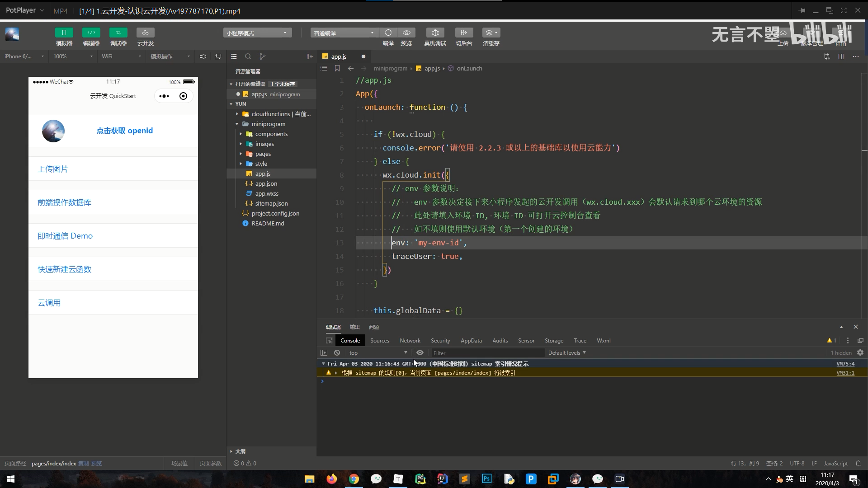Toggle the console live expression eye icon
868x488 pixels.
pyautogui.click(x=420, y=353)
